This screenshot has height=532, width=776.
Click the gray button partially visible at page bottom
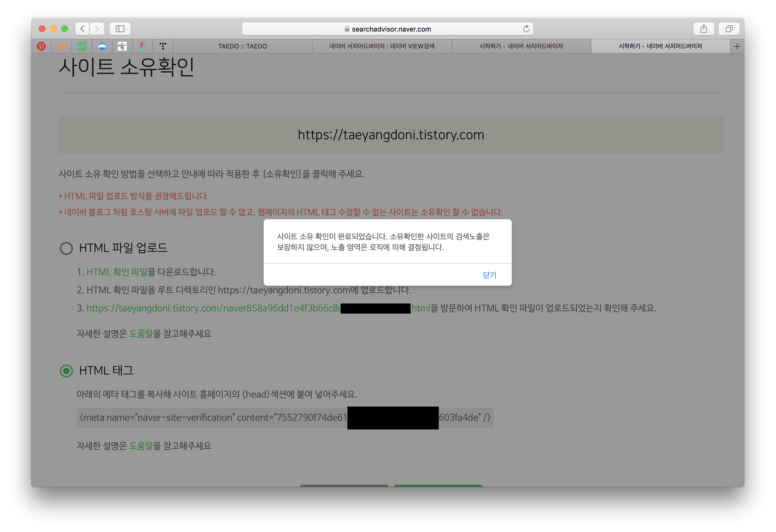tap(344, 486)
